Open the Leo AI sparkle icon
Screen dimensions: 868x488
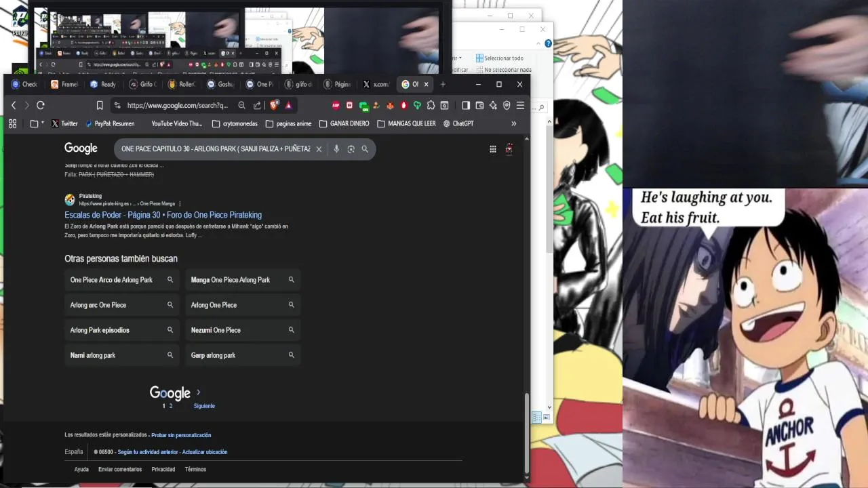(x=493, y=105)
